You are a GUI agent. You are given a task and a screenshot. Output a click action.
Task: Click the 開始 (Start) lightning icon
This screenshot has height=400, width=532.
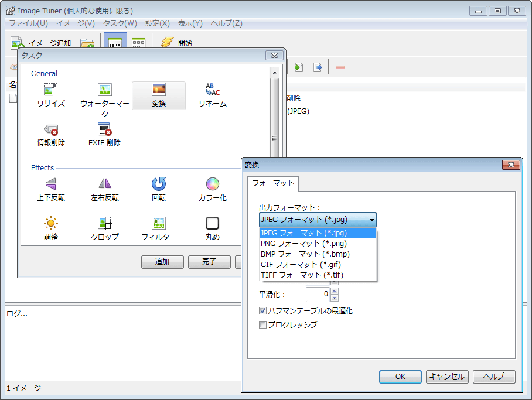pyautogui.click(x=167, y=42)
